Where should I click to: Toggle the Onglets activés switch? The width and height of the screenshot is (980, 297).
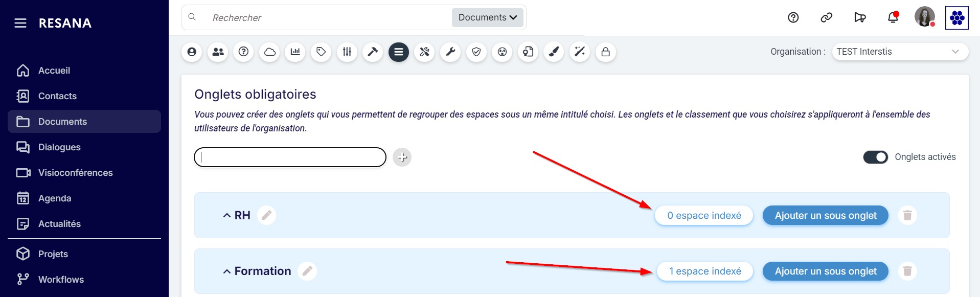876,157
